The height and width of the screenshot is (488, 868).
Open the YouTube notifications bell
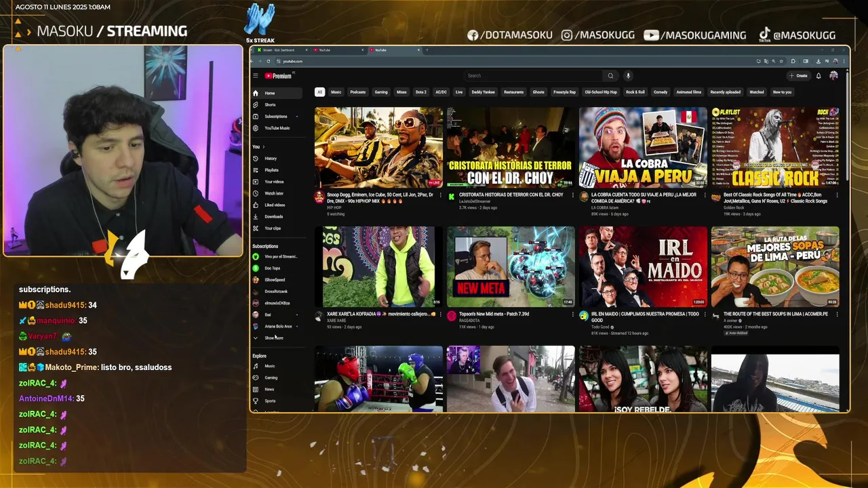(818, 76)
